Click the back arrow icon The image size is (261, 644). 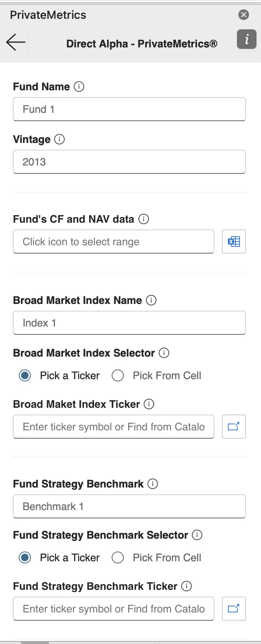[x=16, y=42]
